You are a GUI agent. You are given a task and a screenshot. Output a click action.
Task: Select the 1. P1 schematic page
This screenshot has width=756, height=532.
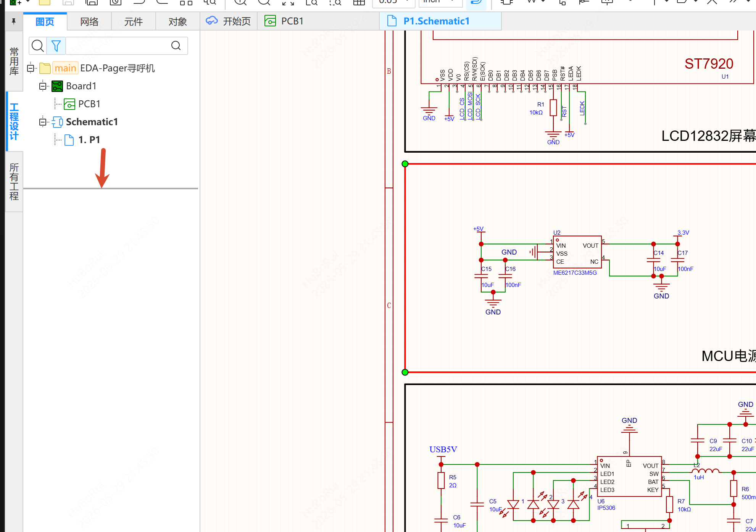[89, 140]
